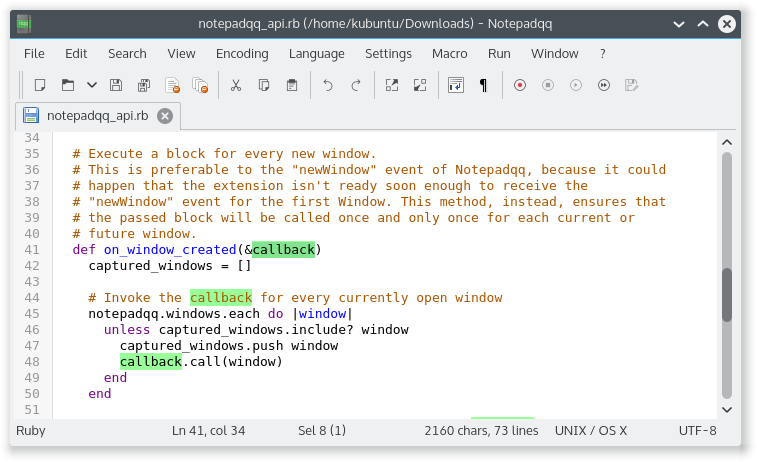Start macro recording with the red record icon
Screen dimensions: 757x462
click(519, 86)
